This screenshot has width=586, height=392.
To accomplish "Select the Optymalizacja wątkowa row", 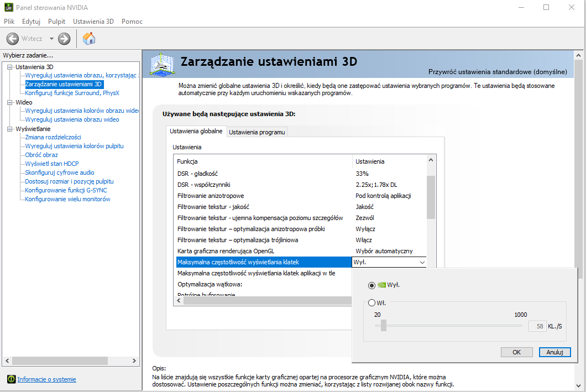I will click(264, 284).
